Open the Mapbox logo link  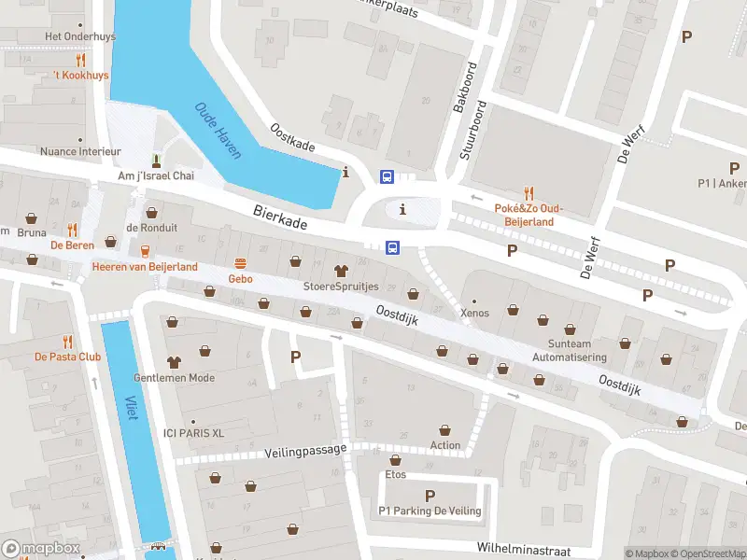pos(41,548)
